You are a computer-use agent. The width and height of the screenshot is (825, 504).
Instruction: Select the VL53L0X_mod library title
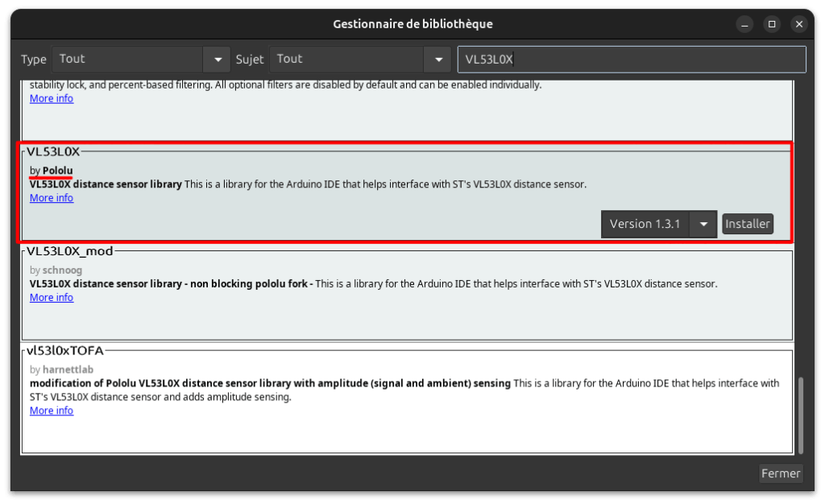pyautogui.click(x=70, y=251)
